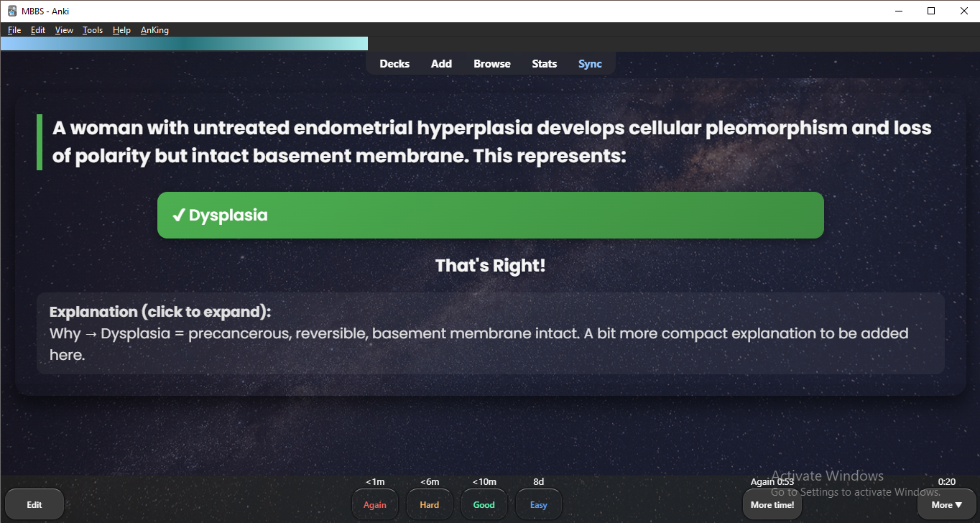Image resolution: width=980 pixels, height=523 pixels.
Task: Rate the card as Easy
Action: coord(538,505)
